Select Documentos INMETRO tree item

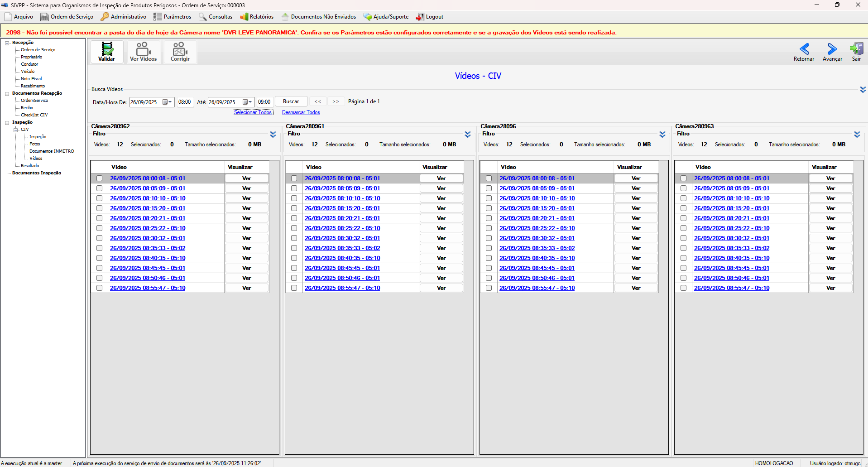point(52,151)
